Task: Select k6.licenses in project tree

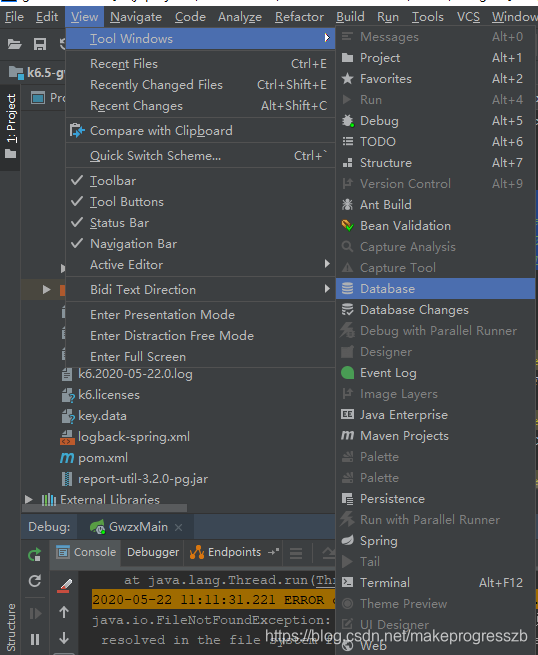Action: coord(109,395)
